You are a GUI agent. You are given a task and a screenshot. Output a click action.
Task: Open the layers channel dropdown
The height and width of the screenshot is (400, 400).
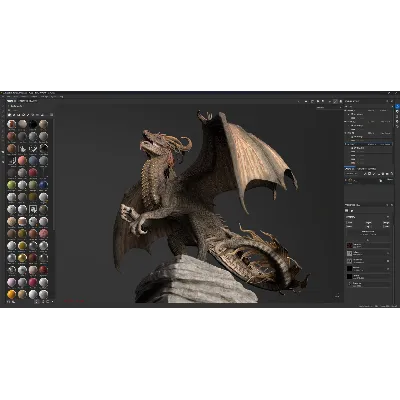[351, 174]
